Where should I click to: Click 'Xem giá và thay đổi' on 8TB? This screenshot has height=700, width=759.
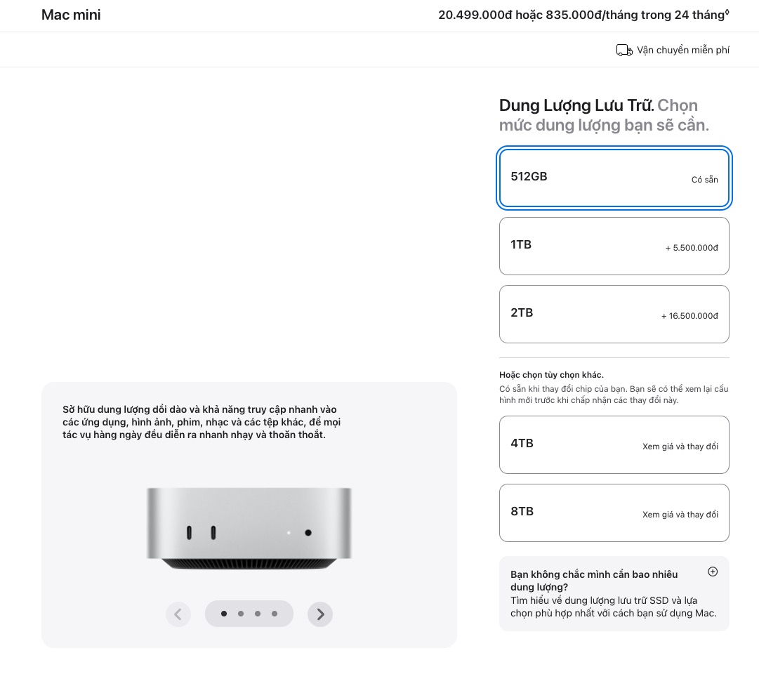click(x=680, y=515)
